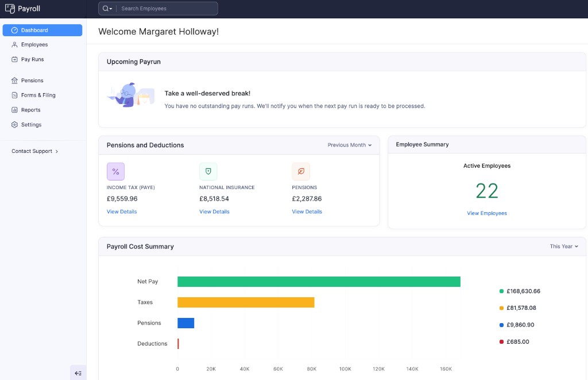The image size is (588, 380).
Task: View Details for Income Tax (PAYE)
Action: click(x=122, y=212)
